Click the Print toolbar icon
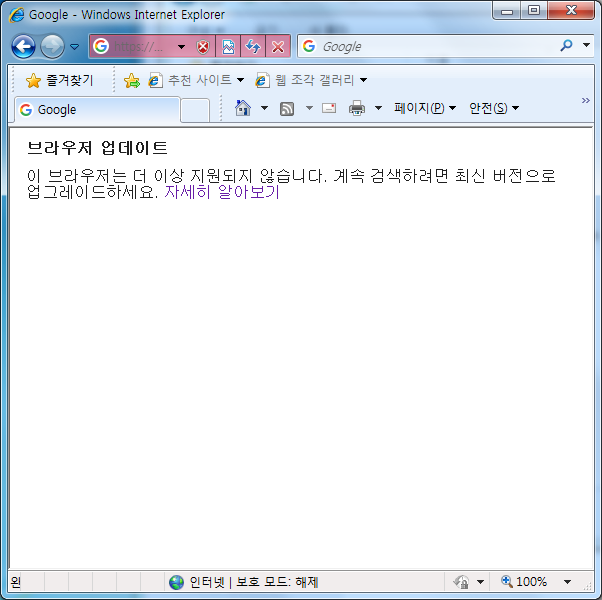Screen dimensions: 602x600 pos(357,108)
